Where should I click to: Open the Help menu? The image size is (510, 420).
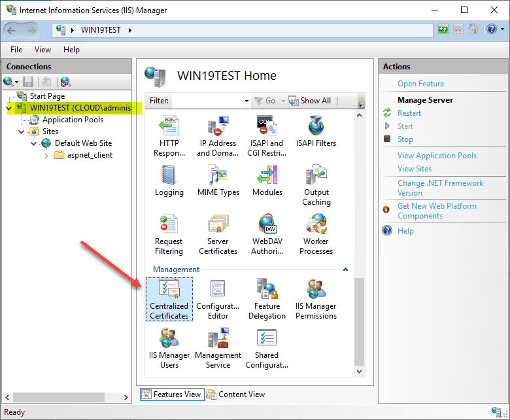click(71, 50)
